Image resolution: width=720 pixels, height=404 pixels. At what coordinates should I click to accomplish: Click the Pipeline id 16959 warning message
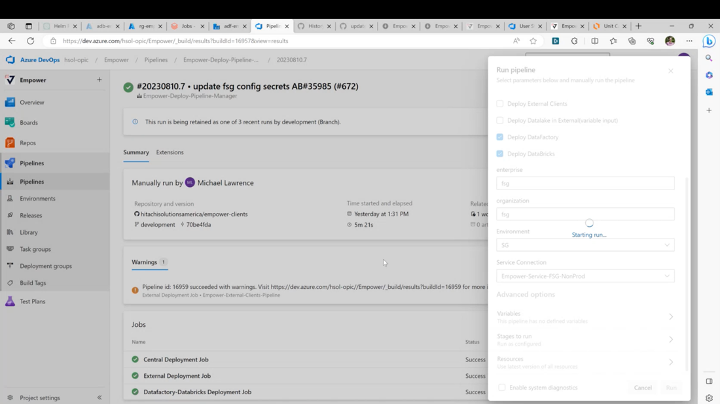314,287
